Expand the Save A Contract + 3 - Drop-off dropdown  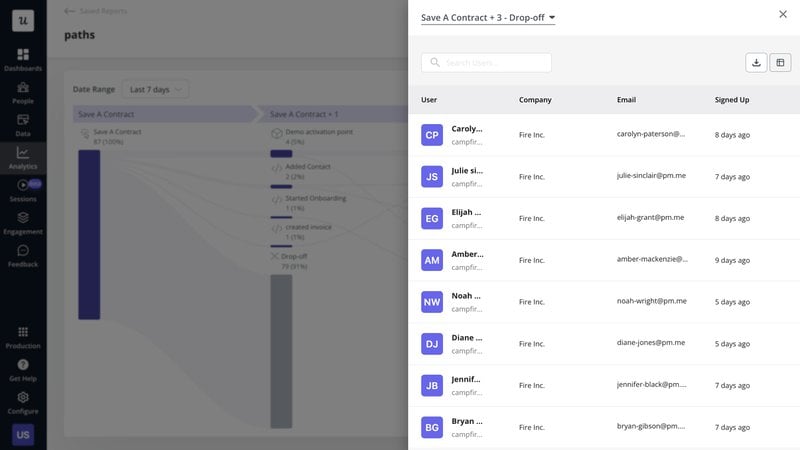point(488,17)
